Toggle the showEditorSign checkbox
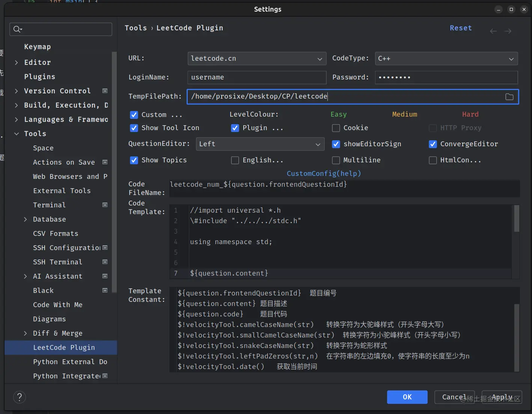The image size is (532, 414). point(336,144)
